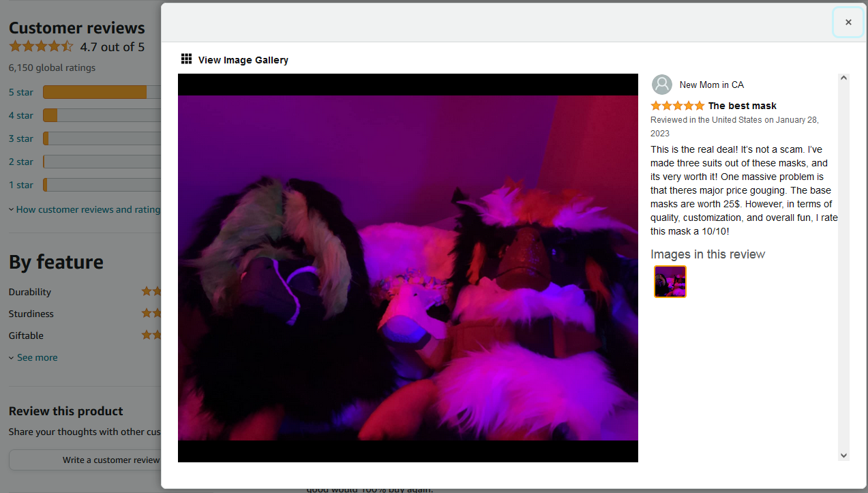Click 6,150 global ratings text
This screenshot has width=868, height=493.
coord(52,68)
